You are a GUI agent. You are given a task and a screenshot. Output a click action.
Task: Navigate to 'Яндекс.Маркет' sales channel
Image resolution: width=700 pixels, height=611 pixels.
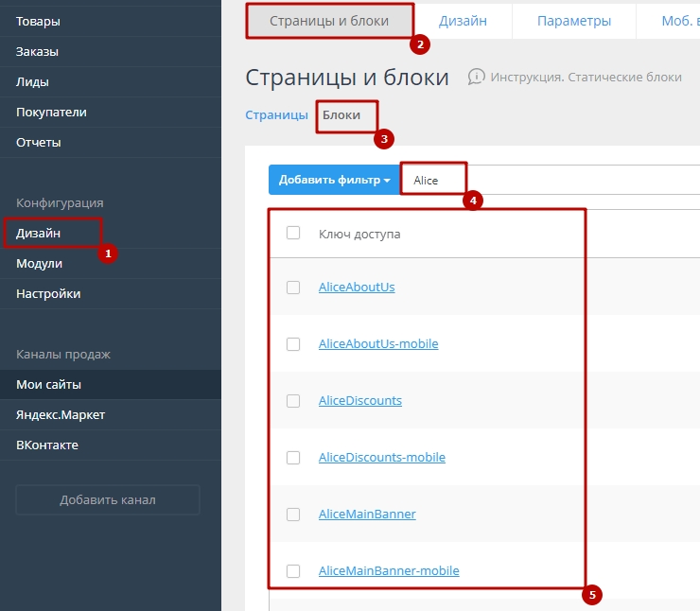61,415
